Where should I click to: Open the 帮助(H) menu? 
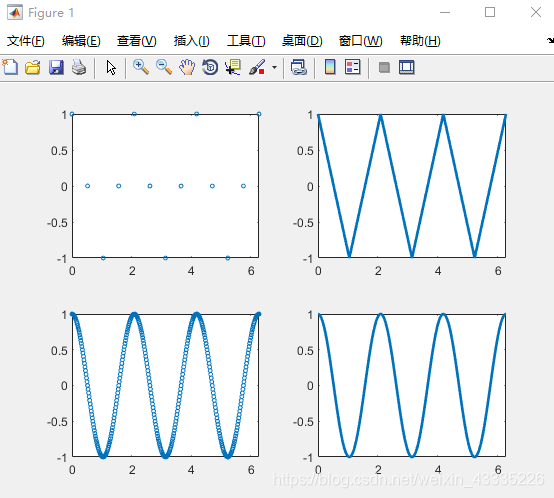coord(420,41)
